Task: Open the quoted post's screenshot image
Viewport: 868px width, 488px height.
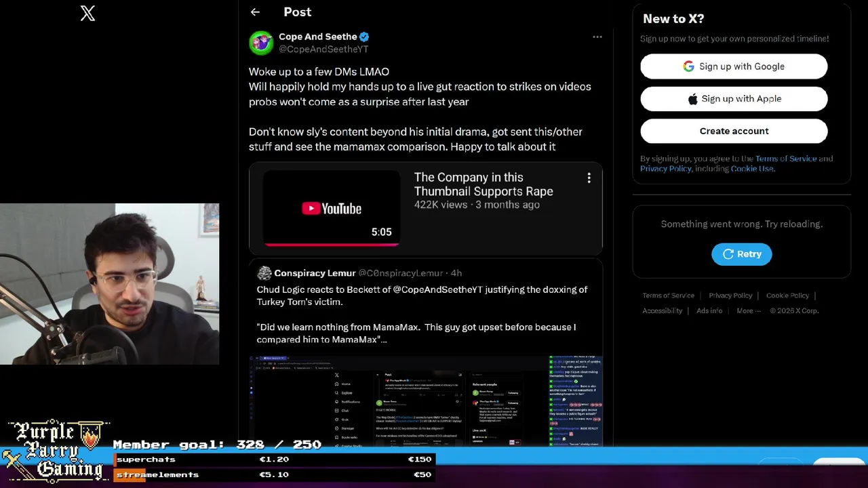Action: [426, 401]
